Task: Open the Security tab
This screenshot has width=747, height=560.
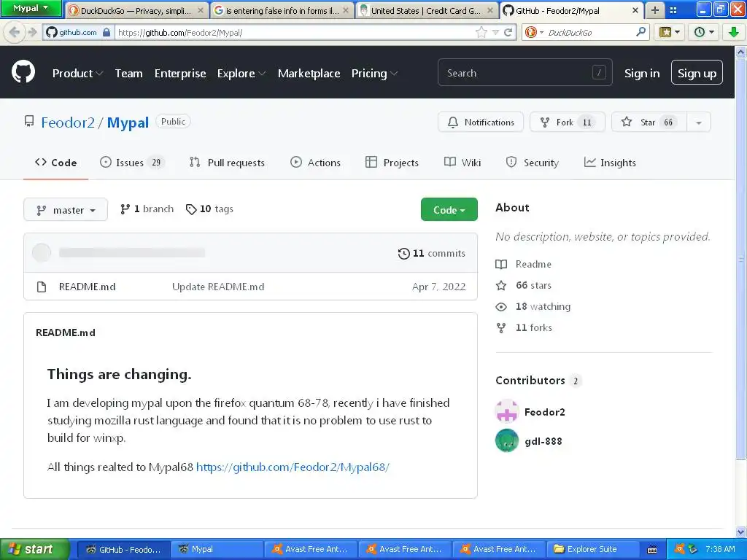Action: coord(532,163)
